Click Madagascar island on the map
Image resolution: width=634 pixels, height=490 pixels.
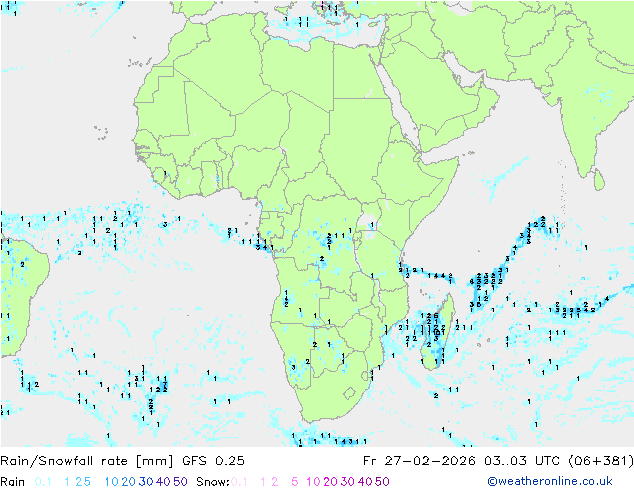coord(438,332)
